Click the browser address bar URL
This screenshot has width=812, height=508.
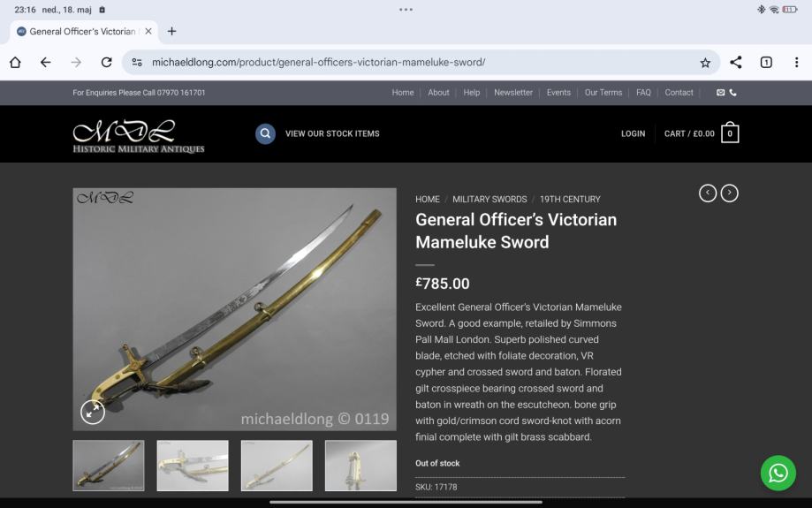tap(318, 62)
